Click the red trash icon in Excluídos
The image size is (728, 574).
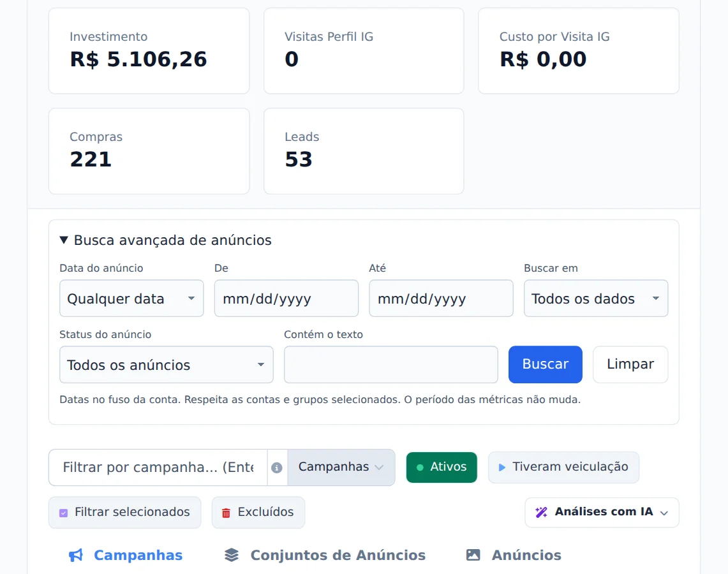click(226, 513)
